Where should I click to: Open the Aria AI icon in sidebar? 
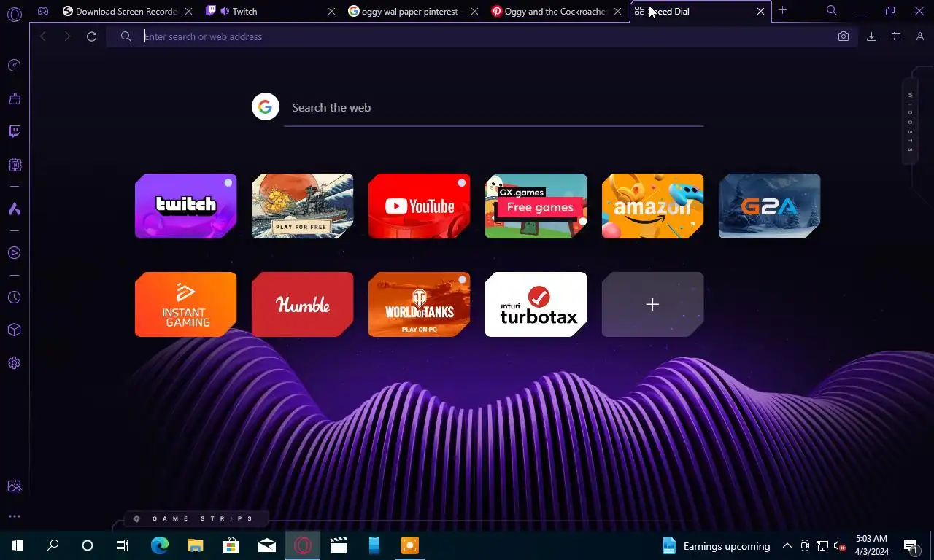point(14,209)
